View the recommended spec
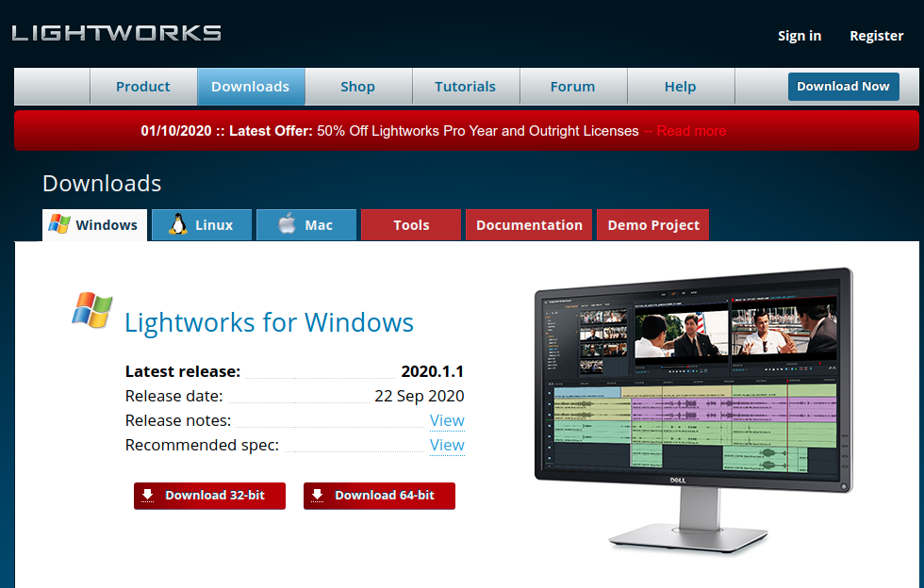This screenshot has height=588, width=924. click(x=447, y=446)
